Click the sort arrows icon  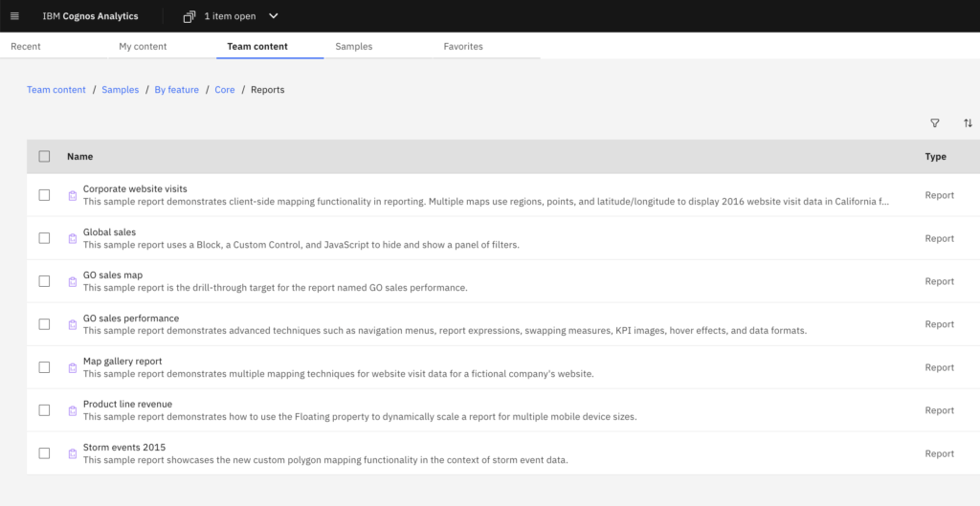pyautogui.click(x=968, y=123)
